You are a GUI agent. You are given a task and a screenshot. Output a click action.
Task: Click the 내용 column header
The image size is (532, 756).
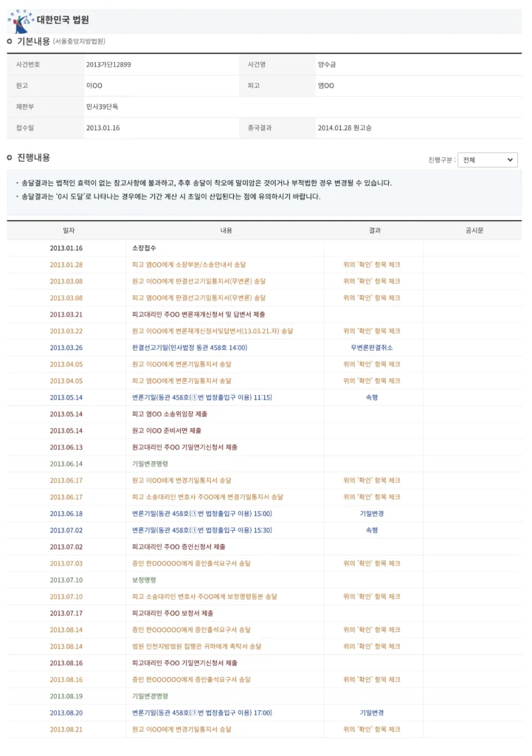point(226,230)
